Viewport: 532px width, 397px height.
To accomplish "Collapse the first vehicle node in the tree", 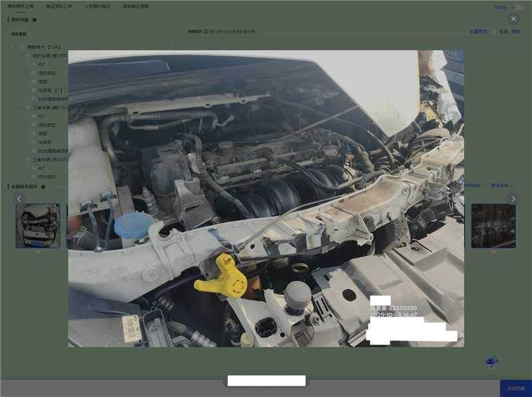I will [x=28, y=56].
